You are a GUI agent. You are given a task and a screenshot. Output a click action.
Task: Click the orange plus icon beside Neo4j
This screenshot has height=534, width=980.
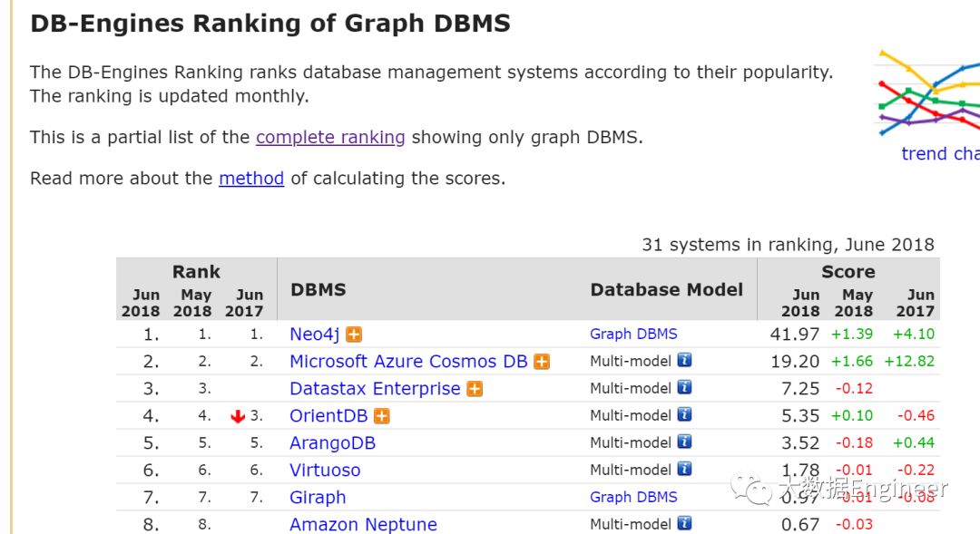pyautogui.click(x=353, y=335)
